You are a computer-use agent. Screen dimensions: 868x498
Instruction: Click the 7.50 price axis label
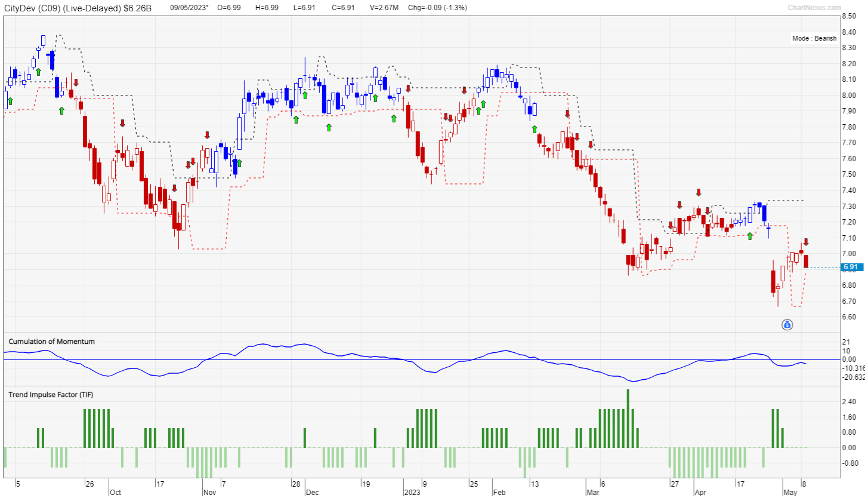pyautogui.click(x=850, y=174)
